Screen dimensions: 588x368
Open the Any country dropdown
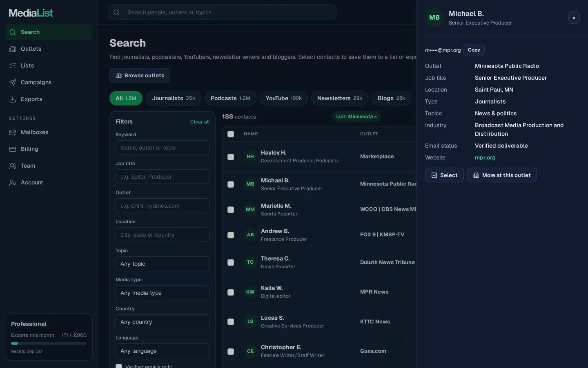coord(163,322)
